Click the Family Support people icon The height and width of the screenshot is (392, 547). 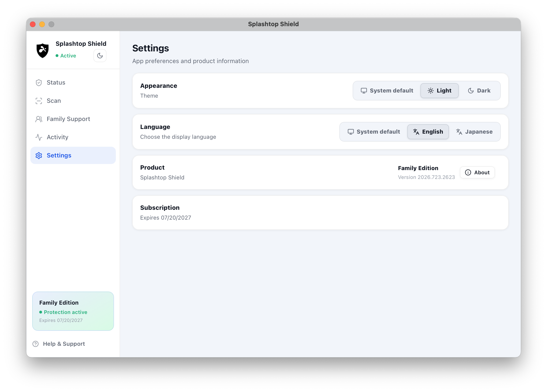[39, 119]
